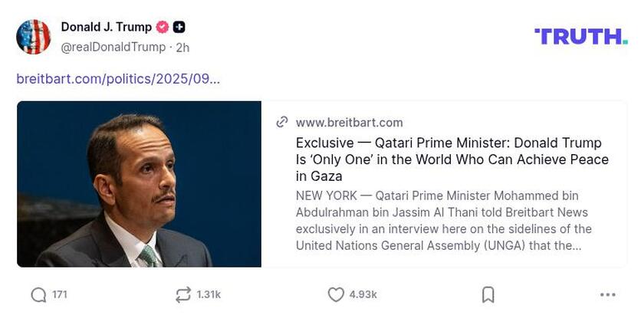Open the breitbart.com/politics/2025/09... link
Viewport: 644px width, 325px height.
tap(118, 79)
